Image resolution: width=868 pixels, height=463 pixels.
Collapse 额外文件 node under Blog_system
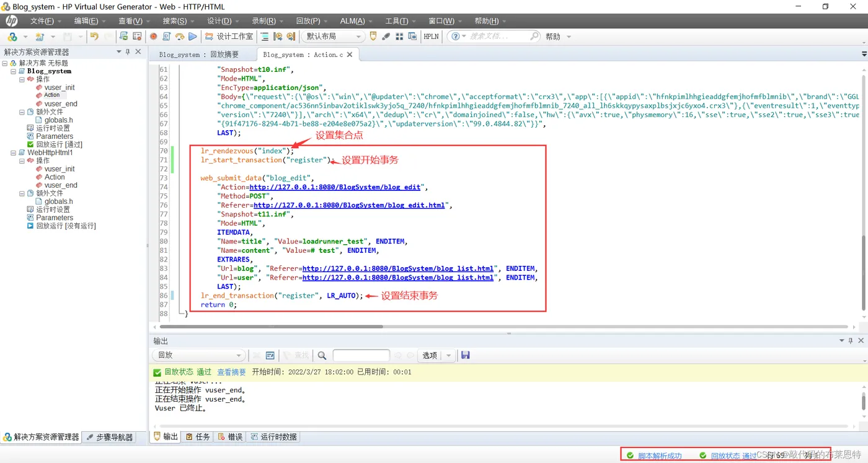coord(22,112)
